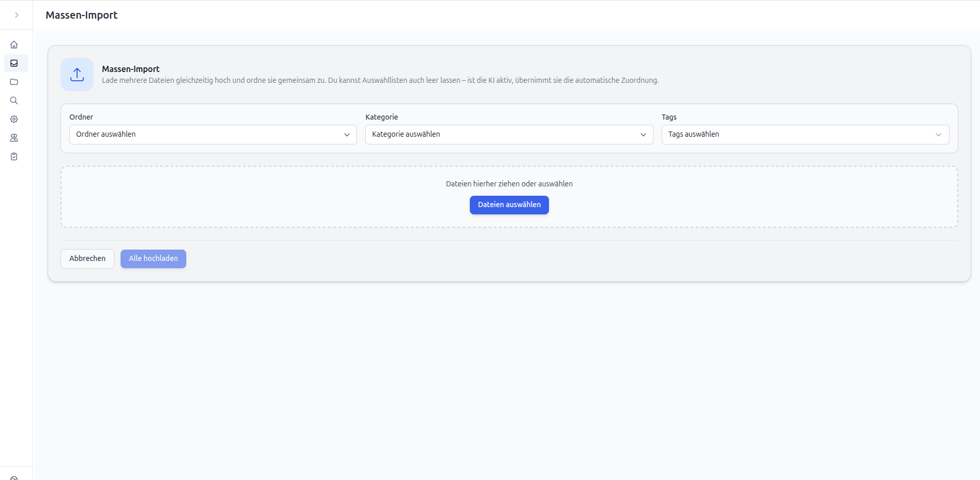Open the 'Tags auswählen' dropdown

point(805,135)
